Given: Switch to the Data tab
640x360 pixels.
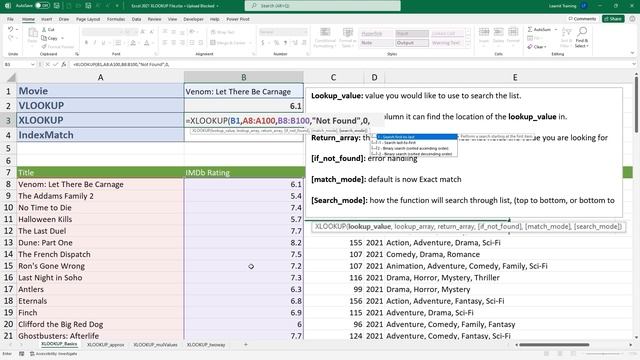Looking at the screenshot, I should coord(136,19).
